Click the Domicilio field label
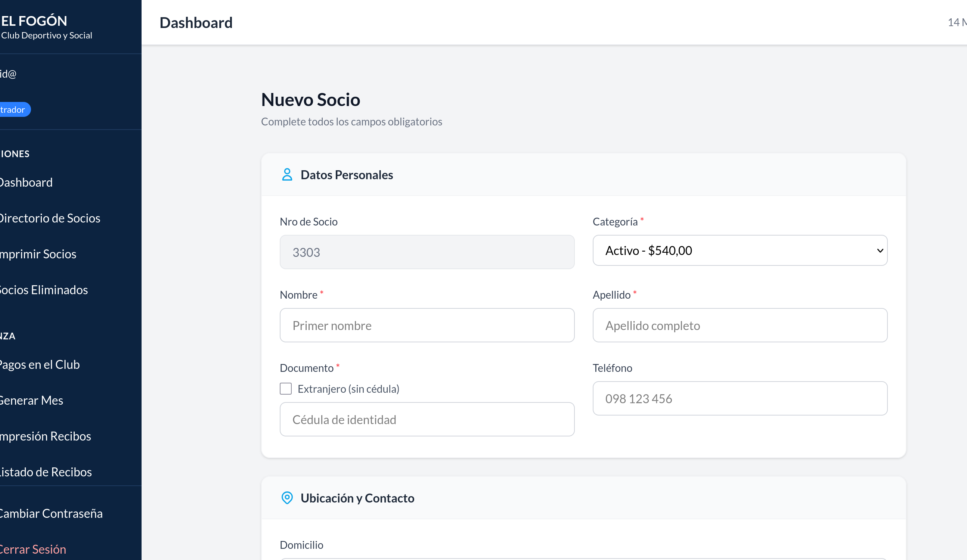967x560 pixels. tap(302, 545)
